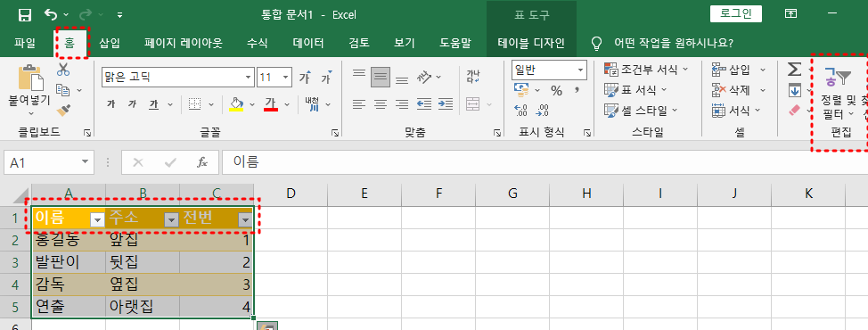Open the 파일 menu tab
Viewport: 868px width, 330px height.
click(x=25, y=43)
